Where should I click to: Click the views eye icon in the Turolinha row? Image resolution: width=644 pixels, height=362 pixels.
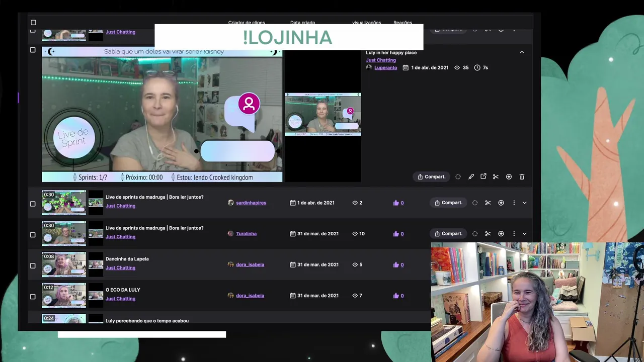tap(355, 234)
